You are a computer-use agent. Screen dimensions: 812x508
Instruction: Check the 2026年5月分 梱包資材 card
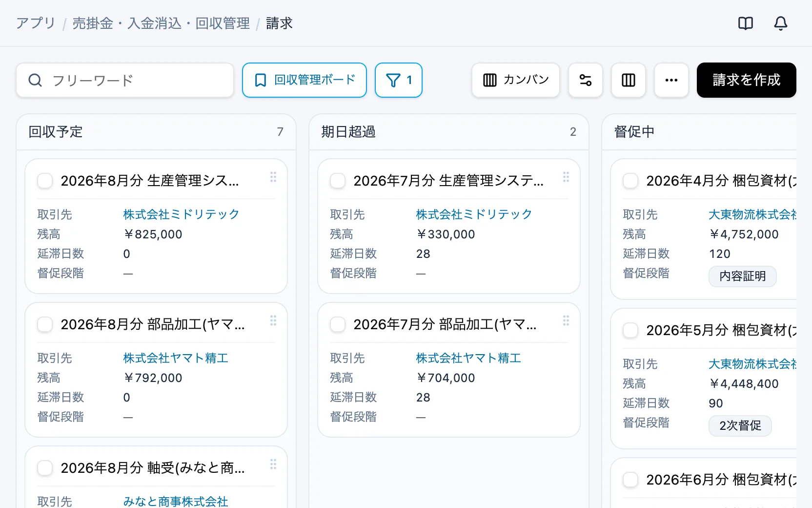pyautogui.click(x=630, y=330)
